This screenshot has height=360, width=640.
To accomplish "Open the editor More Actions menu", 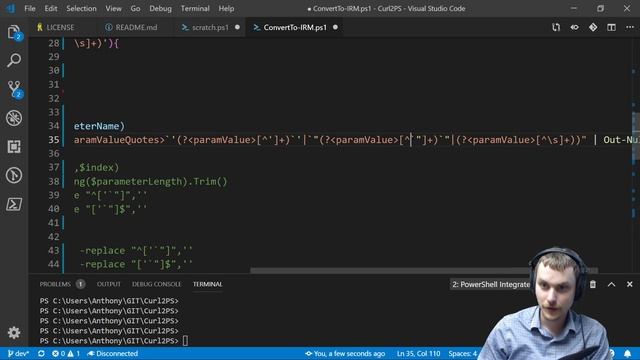I will click(x=630, y=27).
